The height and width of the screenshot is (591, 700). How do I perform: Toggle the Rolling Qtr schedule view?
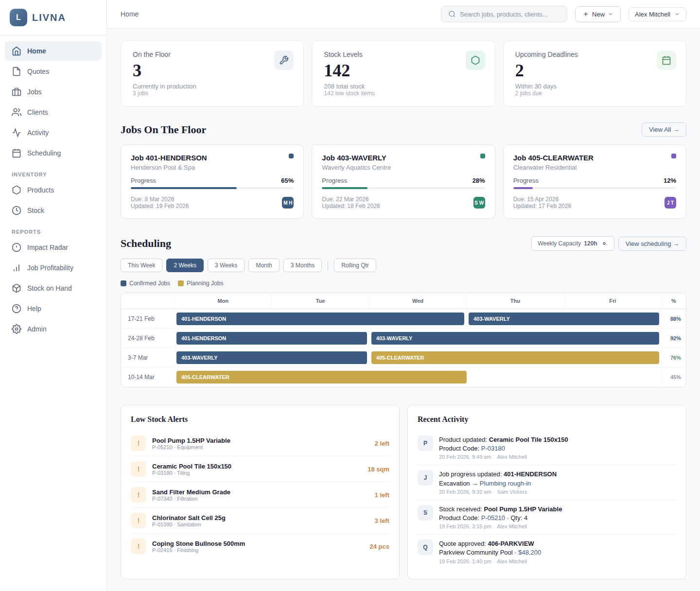click(355, 265)
